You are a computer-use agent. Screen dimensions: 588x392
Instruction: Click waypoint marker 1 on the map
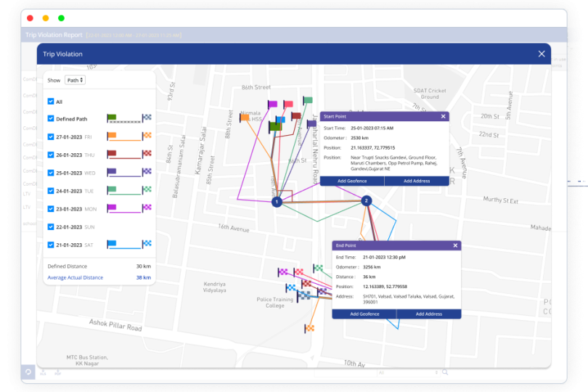click(277, 202)
